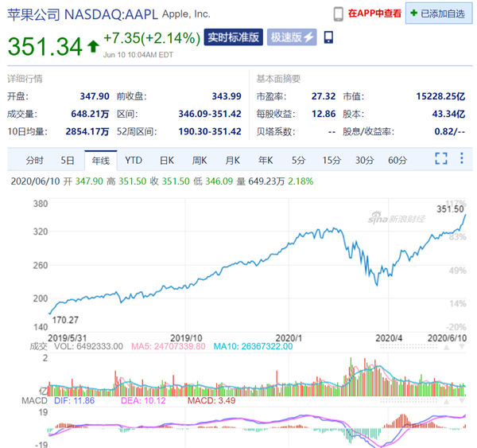Click the 成交量 value 648.21万
This screenshot has width=477, height=448.
tap(90, 114)
